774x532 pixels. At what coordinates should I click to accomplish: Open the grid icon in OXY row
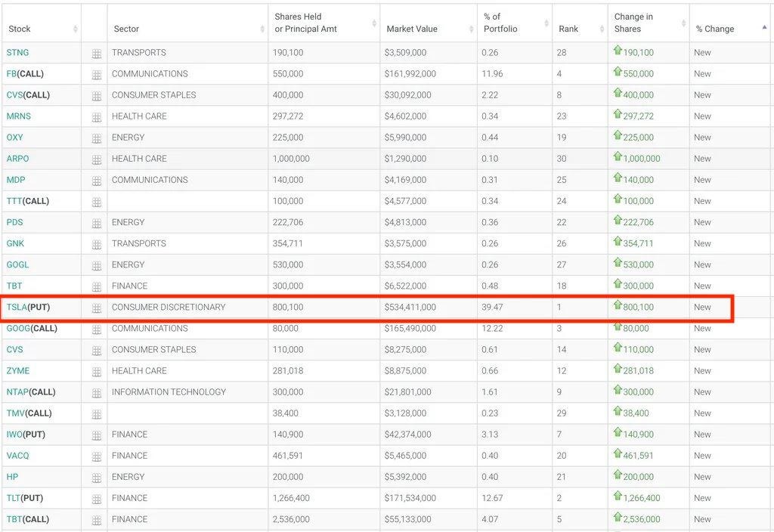click(97, 139)
